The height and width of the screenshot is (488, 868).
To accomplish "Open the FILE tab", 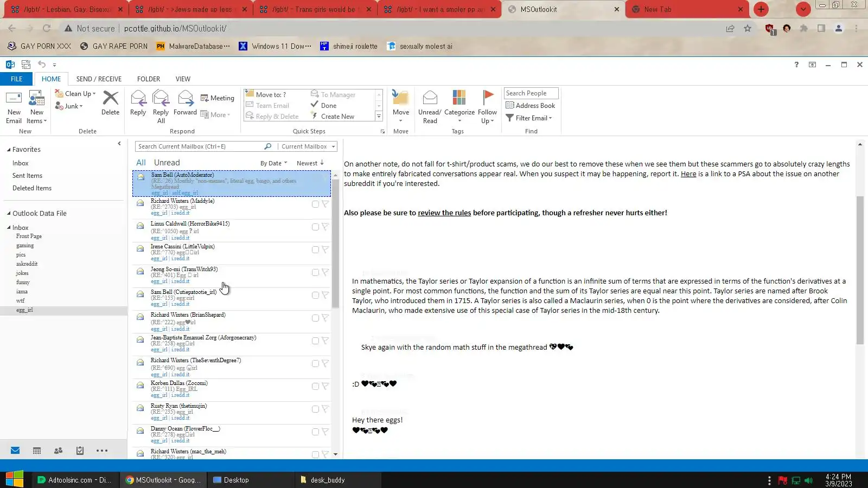I will point(17,79).
